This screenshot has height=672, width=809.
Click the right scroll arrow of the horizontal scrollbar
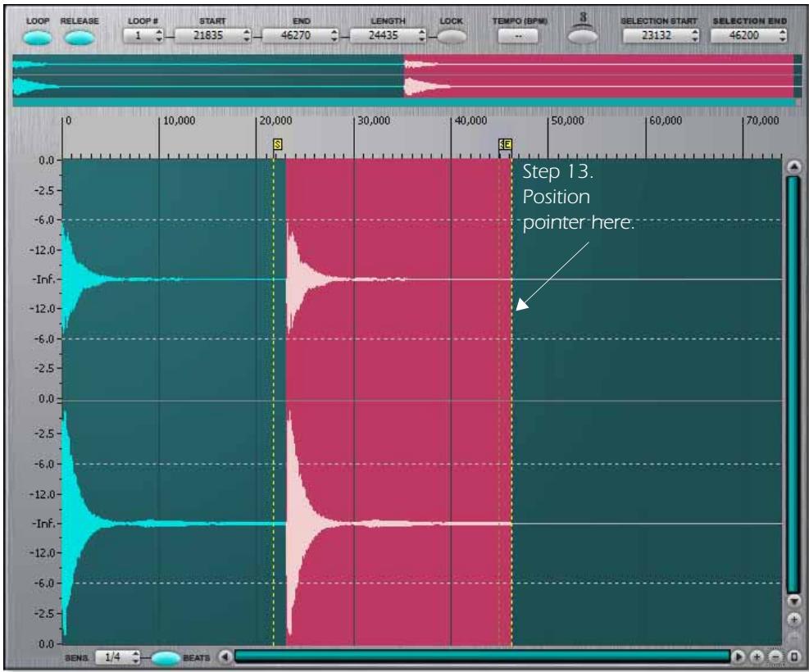tap(738, 655)
